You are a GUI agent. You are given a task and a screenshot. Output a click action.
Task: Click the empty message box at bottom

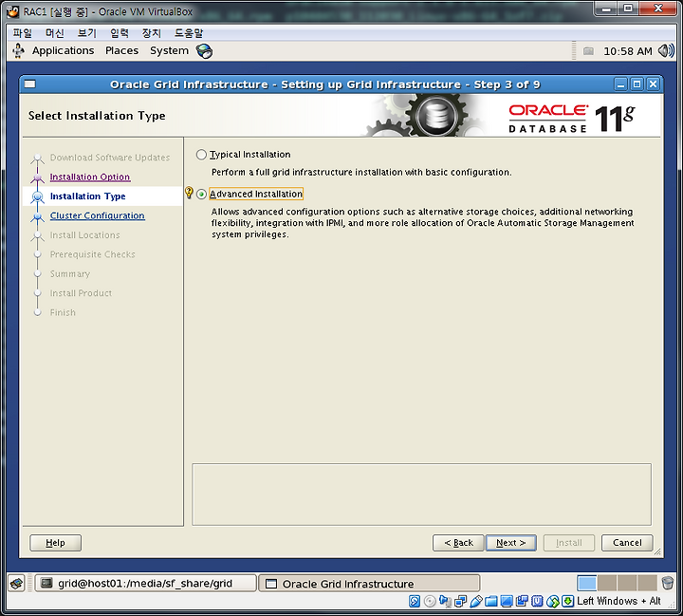coord(421,495)
